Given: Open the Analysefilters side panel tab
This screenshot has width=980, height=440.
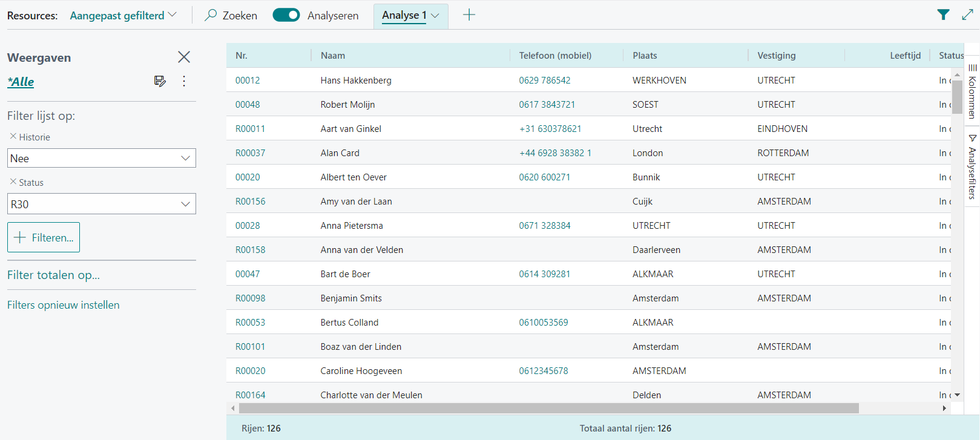Looking at the screenshot, I should click(x=972, y=167).
